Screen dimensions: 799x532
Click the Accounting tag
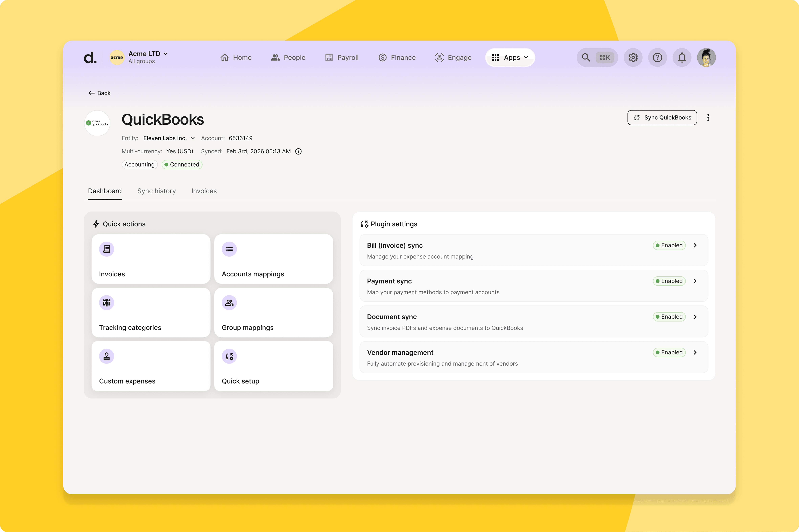click(140, 164)
